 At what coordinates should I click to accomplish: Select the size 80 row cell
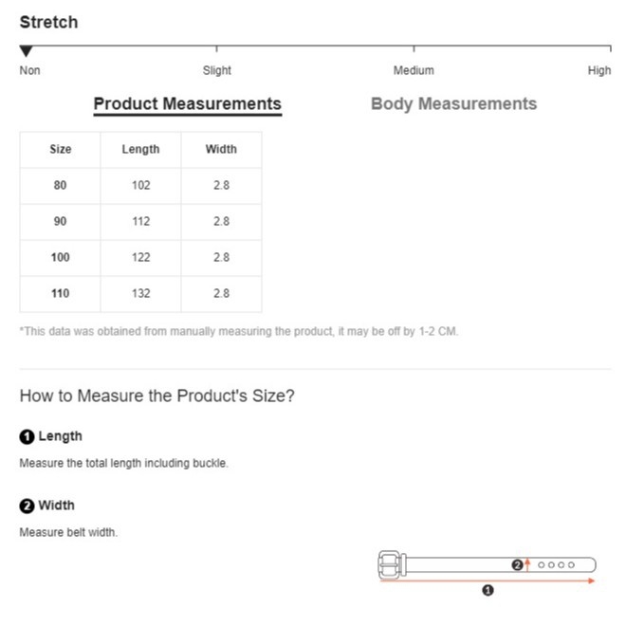click(60, 186)
